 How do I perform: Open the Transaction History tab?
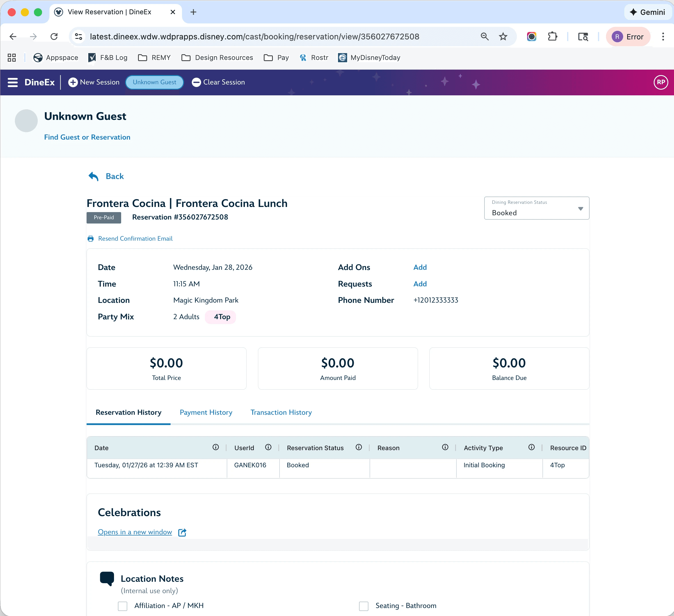[x=281, y=412]
